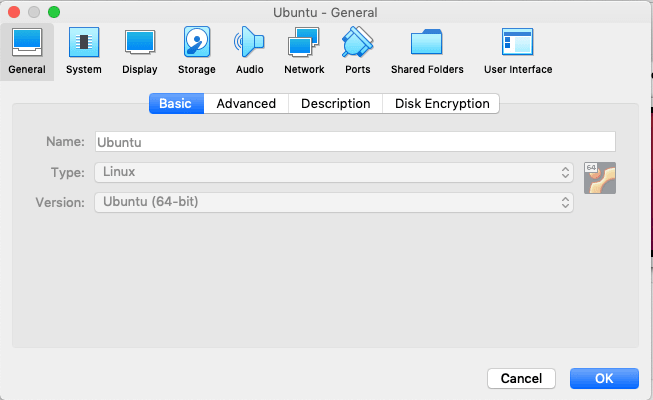Open the Ports settings section
653x400 pixels.
click(x=357, y=51)
